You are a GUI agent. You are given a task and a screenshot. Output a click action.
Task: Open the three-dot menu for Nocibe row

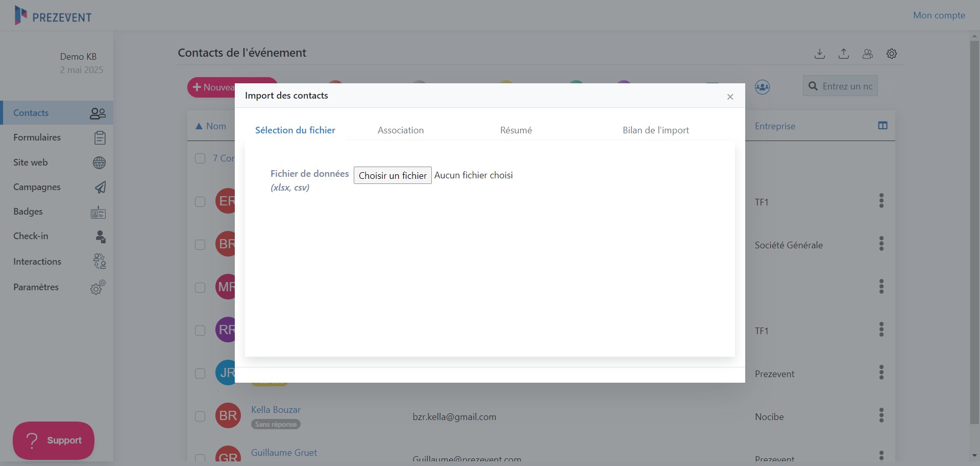click(881, 415)
